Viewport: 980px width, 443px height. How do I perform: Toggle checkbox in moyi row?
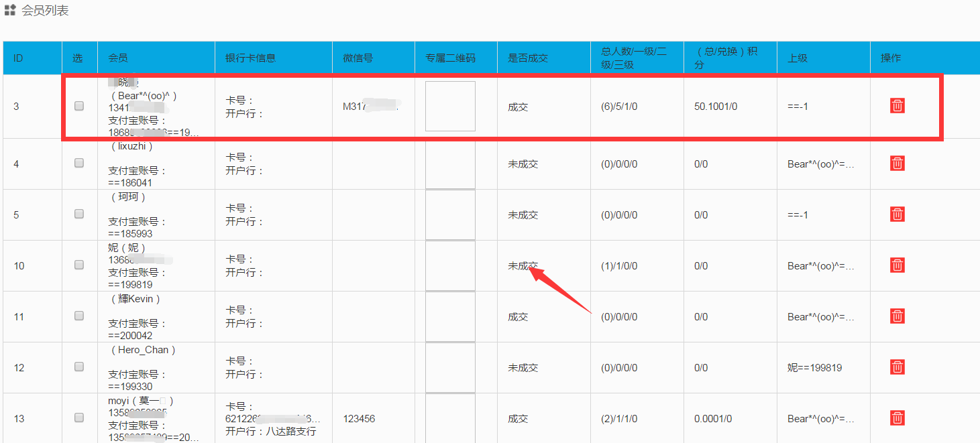[x=79, y=418]
